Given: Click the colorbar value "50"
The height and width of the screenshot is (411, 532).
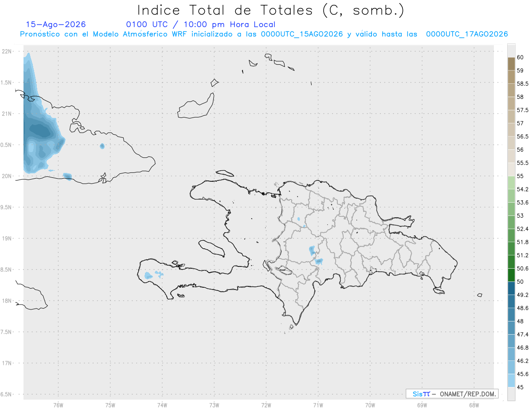Looking at the screenshot, I should click(520, 282).
